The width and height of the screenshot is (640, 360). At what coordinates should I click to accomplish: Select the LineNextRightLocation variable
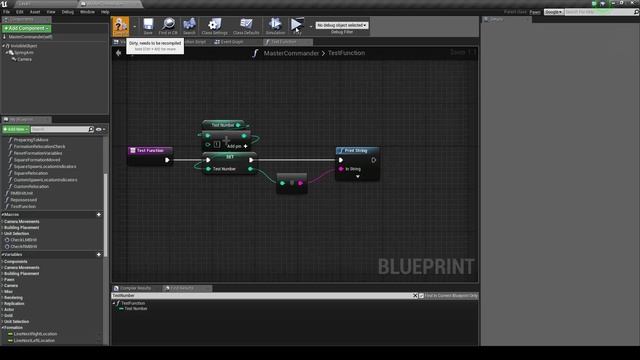36,334
